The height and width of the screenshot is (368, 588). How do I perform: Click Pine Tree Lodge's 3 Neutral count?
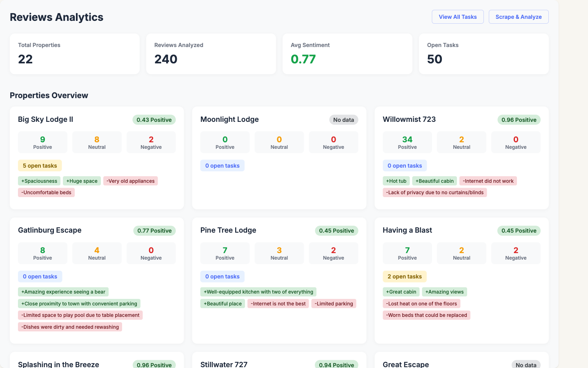tap(279, 253)
